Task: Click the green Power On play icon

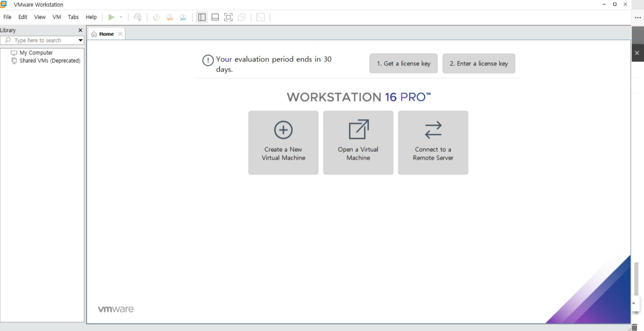Action: point(111,17)
